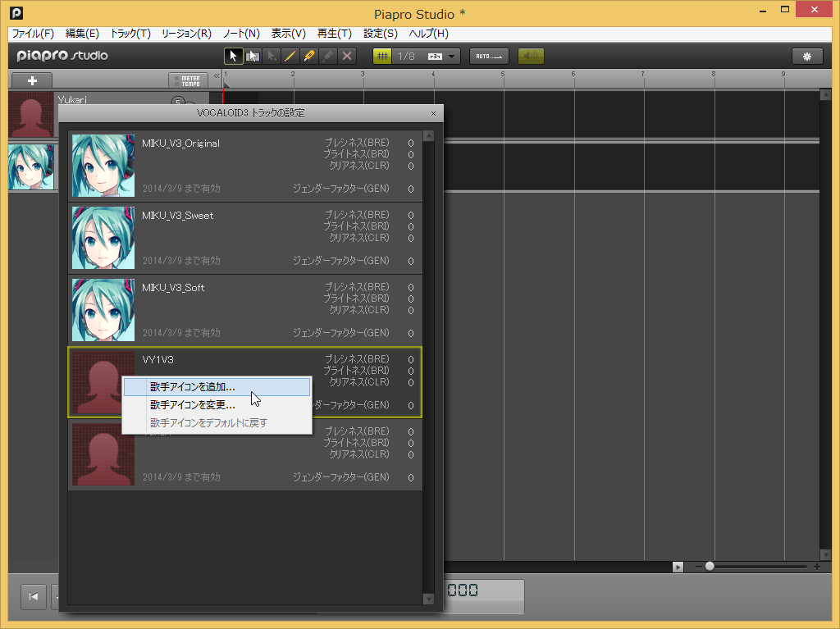
Task: Click measure 5 on the timeline ruler
Action: 503,74
